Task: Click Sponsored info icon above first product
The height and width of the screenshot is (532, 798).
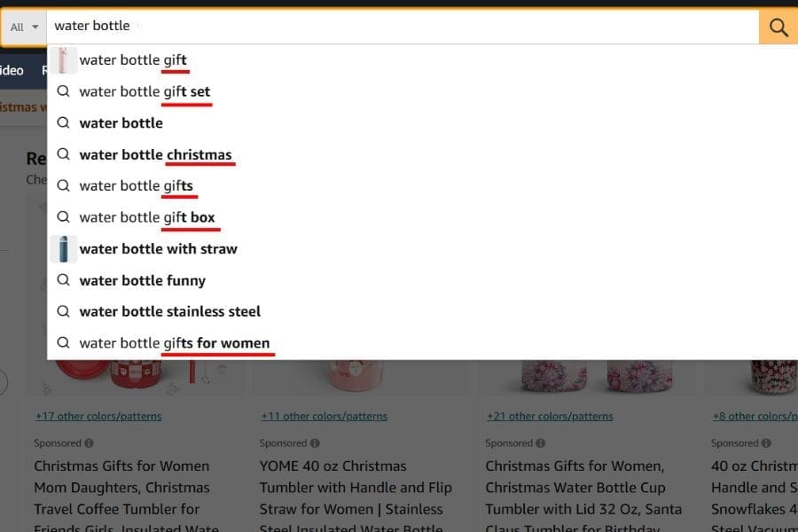Action: (x=89, y=443)
